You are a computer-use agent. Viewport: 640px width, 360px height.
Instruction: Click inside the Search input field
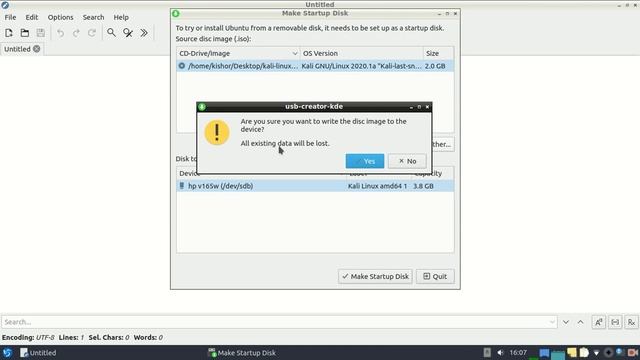click(279, 322)
